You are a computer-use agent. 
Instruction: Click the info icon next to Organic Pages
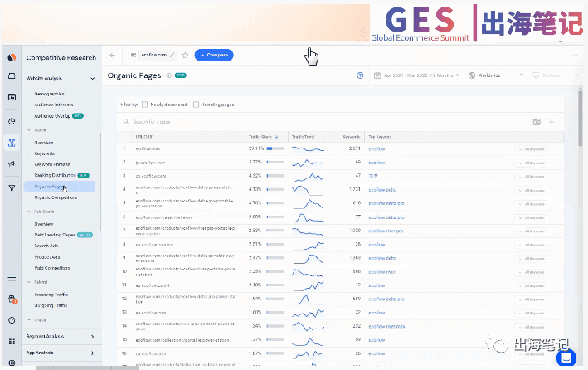pyautogui.click(x=168, y=75)
